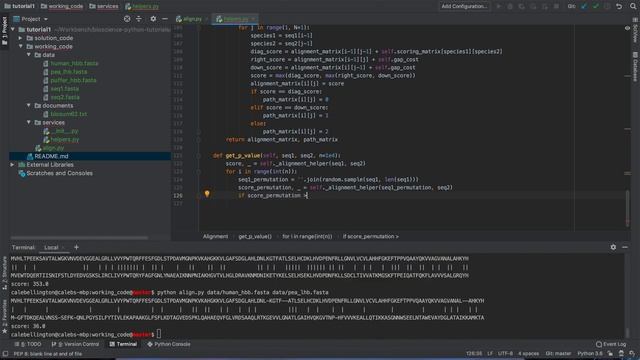Image resolution: width=640 pixels, height=360 pixels.
Task: Open Terminal panel settings gear
Action: point(613,247)
